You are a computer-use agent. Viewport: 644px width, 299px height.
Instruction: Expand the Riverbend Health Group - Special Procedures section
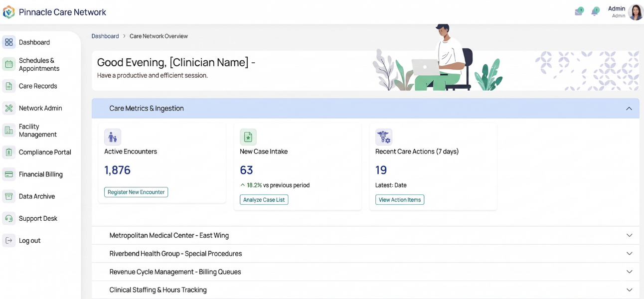click(629, 253)
